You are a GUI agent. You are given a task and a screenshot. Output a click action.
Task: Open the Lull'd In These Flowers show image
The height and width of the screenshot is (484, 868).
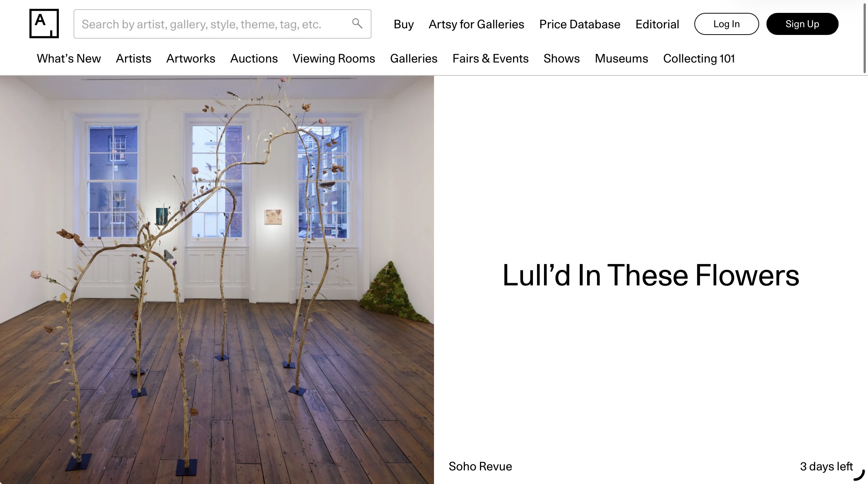point(217,280)
